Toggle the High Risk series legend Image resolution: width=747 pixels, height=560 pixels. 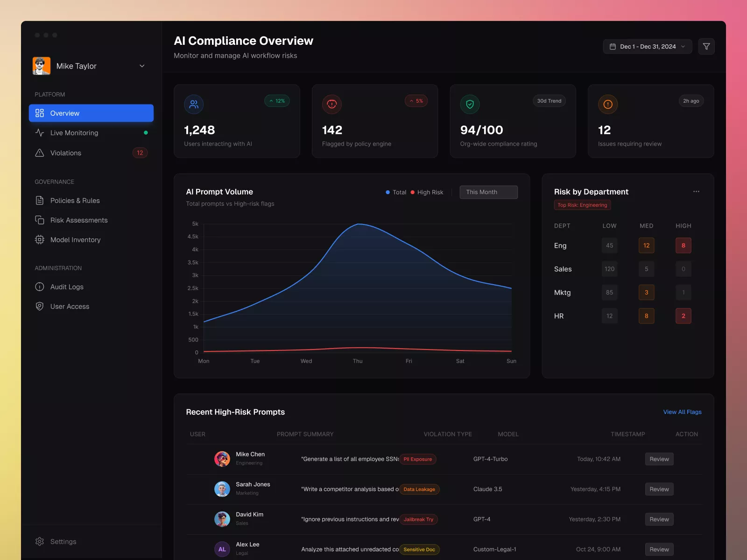[x=427, y=192]
